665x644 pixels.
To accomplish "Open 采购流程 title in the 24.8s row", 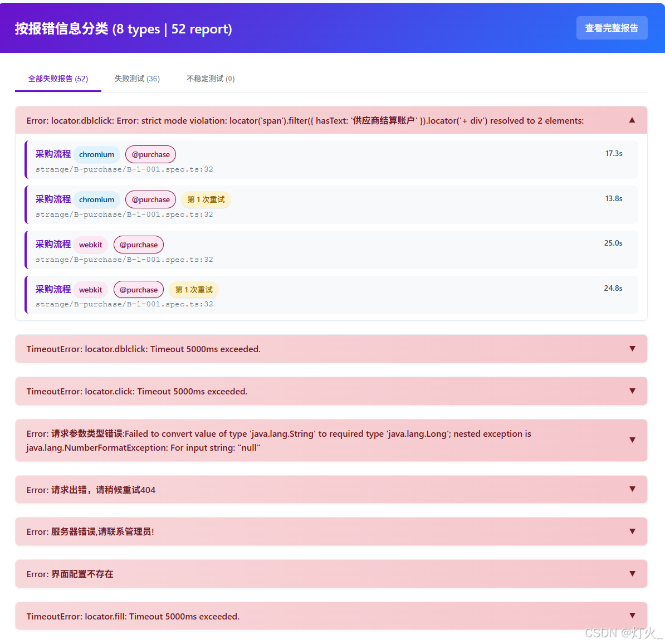I will coord(53,289).
